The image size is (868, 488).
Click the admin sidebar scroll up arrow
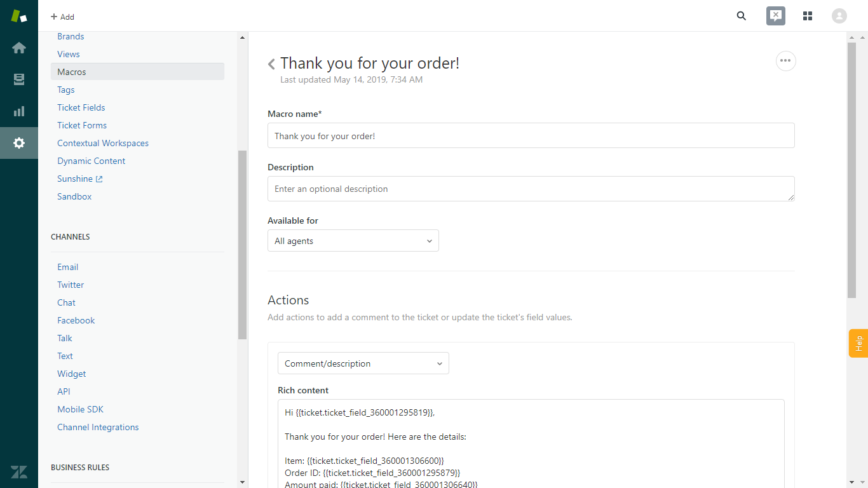(x=242, y=37)
